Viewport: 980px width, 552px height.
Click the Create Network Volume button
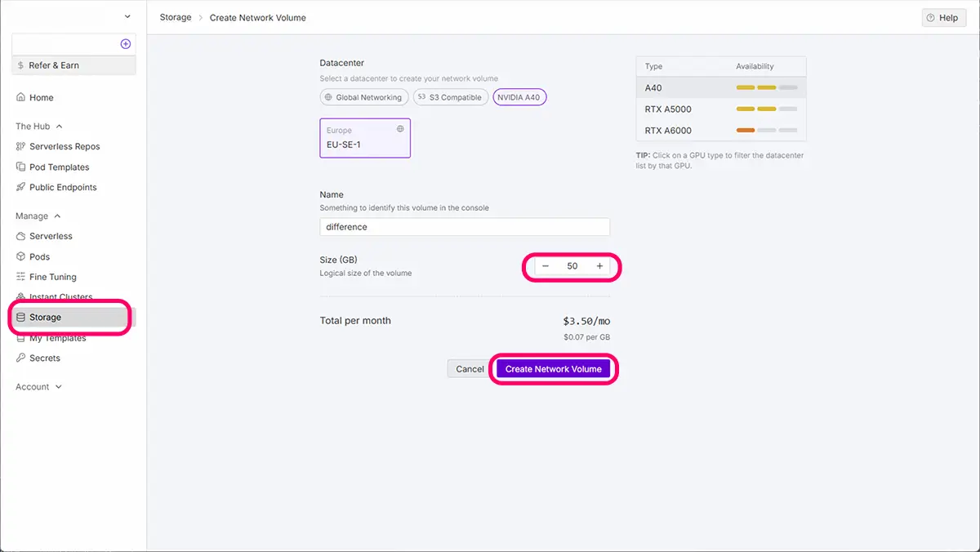pos(553,369)
